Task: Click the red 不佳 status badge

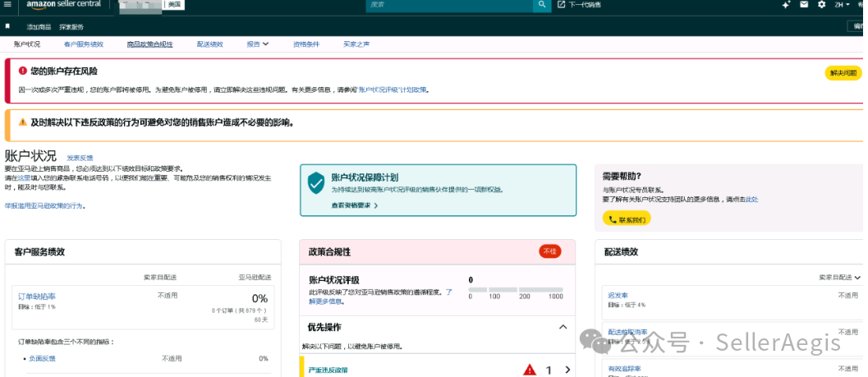Action: coord(549,251)
